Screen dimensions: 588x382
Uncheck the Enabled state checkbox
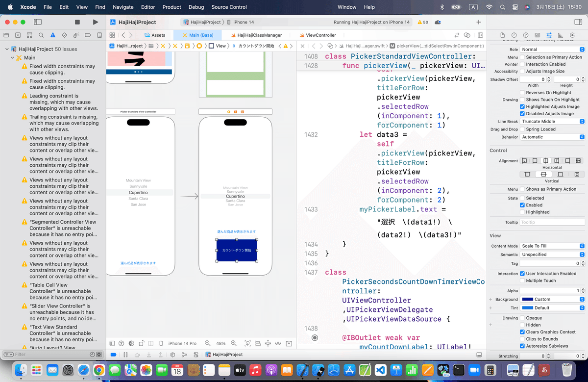click(x=522, y=205)
